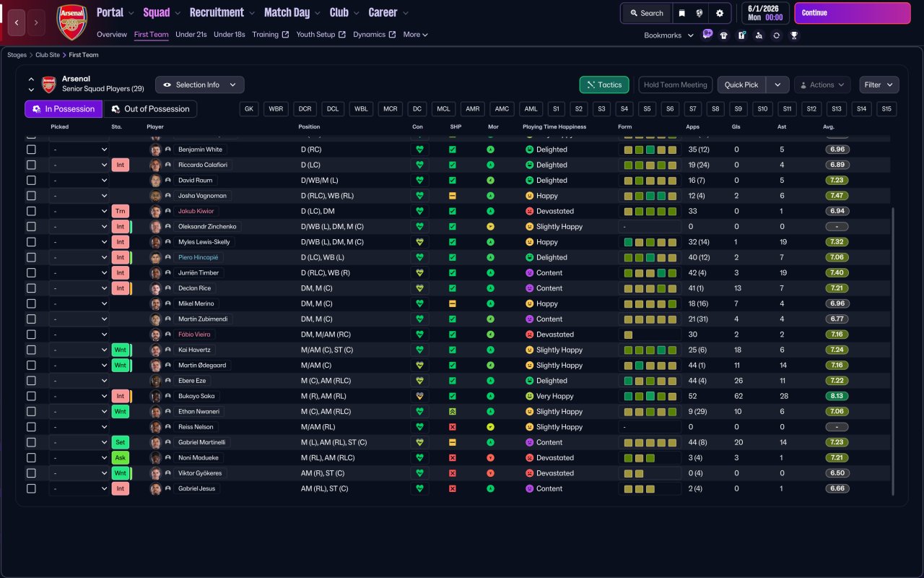The image size is (924, 578).
Task: Click Kai Havertz's player portrait
Action: (155, 350)
